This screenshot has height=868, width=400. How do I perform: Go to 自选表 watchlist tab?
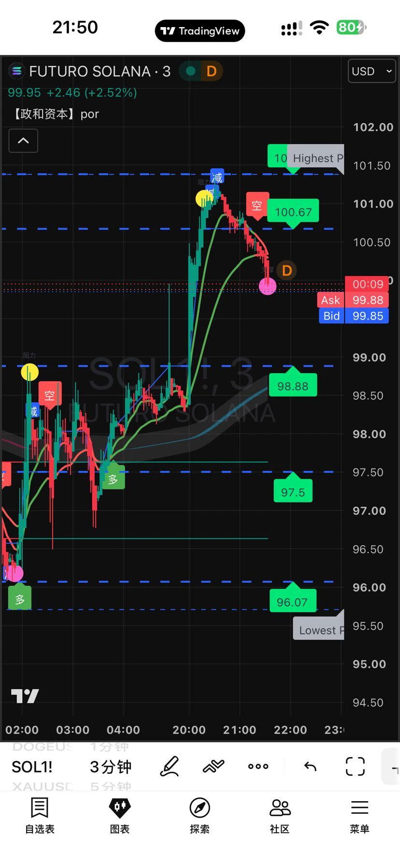click(x=40, y=816)
